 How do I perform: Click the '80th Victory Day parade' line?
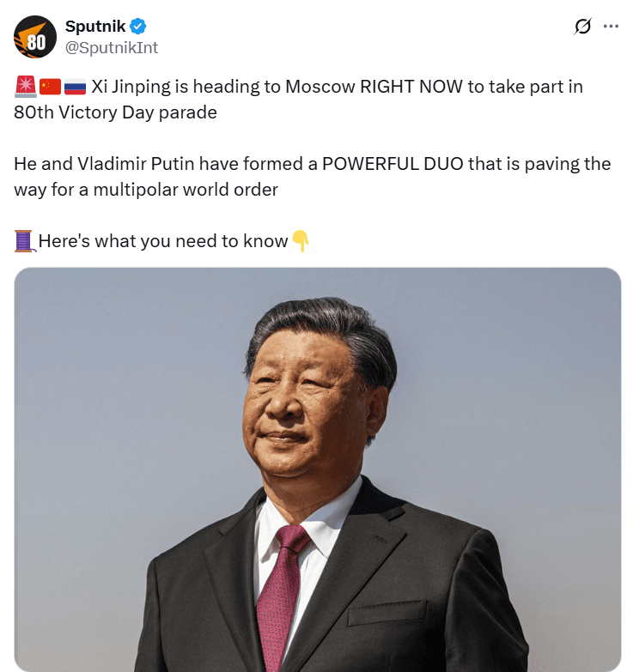(x=115, y=112)
